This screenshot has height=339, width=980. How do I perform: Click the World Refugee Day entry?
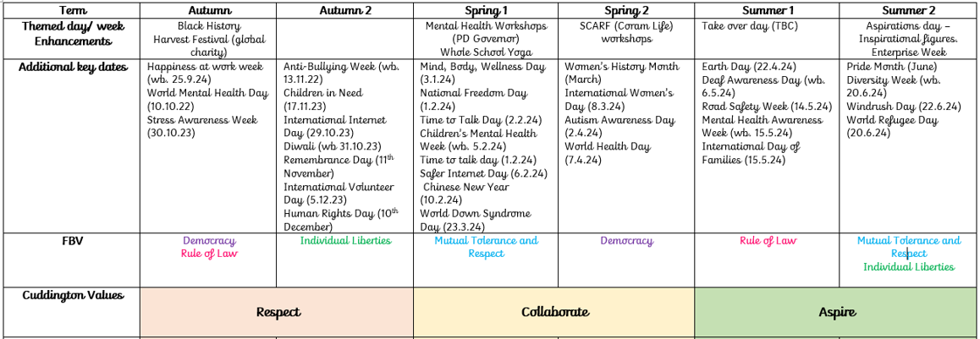[892, 121]
